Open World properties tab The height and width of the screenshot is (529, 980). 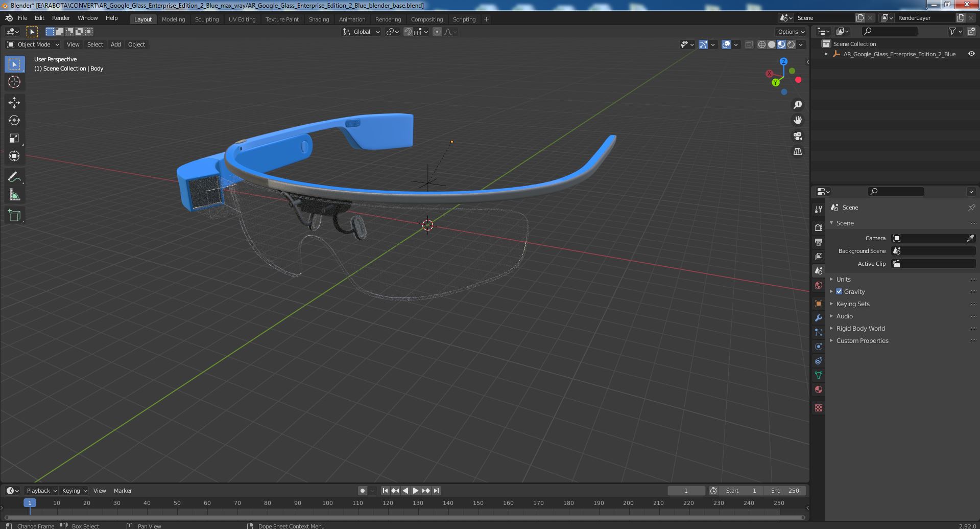(819, 285)
